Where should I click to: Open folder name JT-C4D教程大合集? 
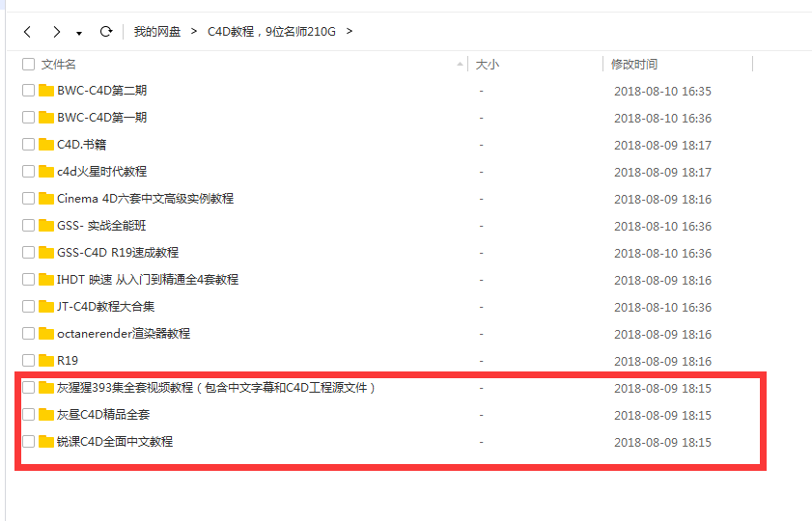coord(105,306)
